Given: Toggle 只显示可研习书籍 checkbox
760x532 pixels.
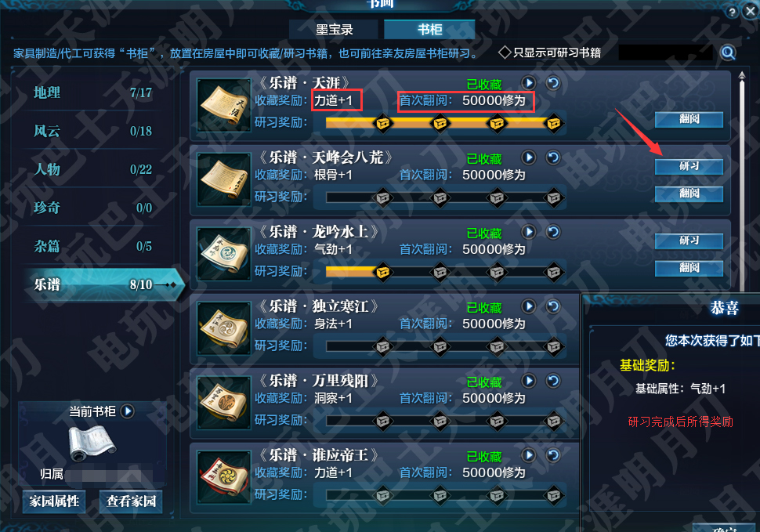Looking at the screenshot, I should (505, 52).
